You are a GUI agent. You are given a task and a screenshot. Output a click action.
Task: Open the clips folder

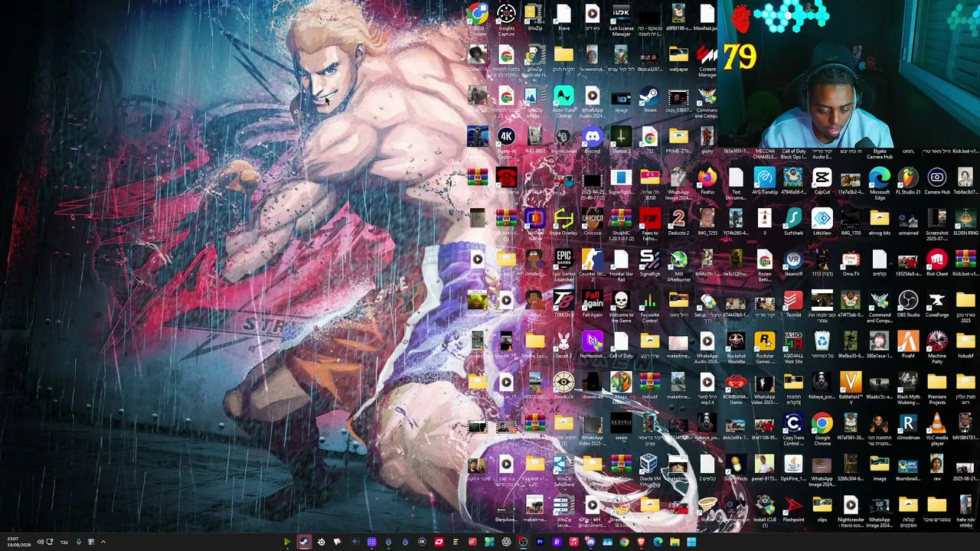pyautogui.click(x=822, y=510)
